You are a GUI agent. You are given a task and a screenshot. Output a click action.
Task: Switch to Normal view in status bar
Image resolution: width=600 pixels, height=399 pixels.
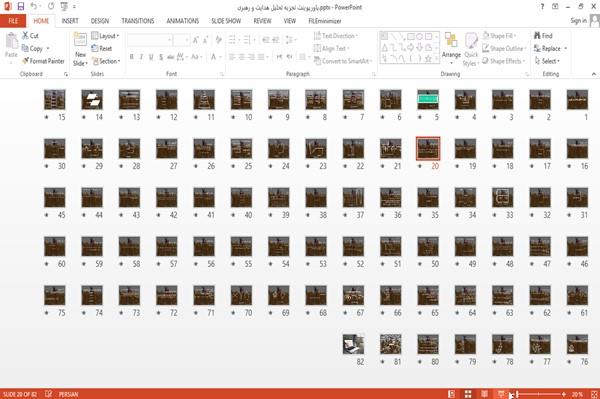452,394
